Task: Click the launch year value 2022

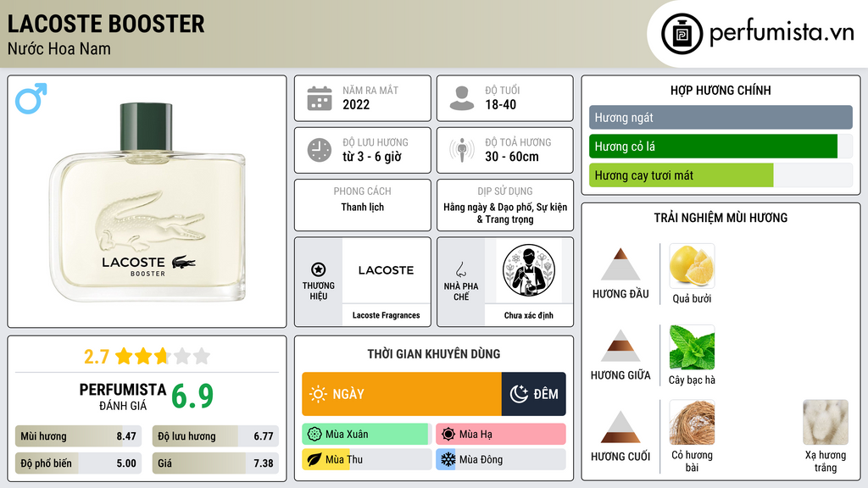Action: coord(356,104)
